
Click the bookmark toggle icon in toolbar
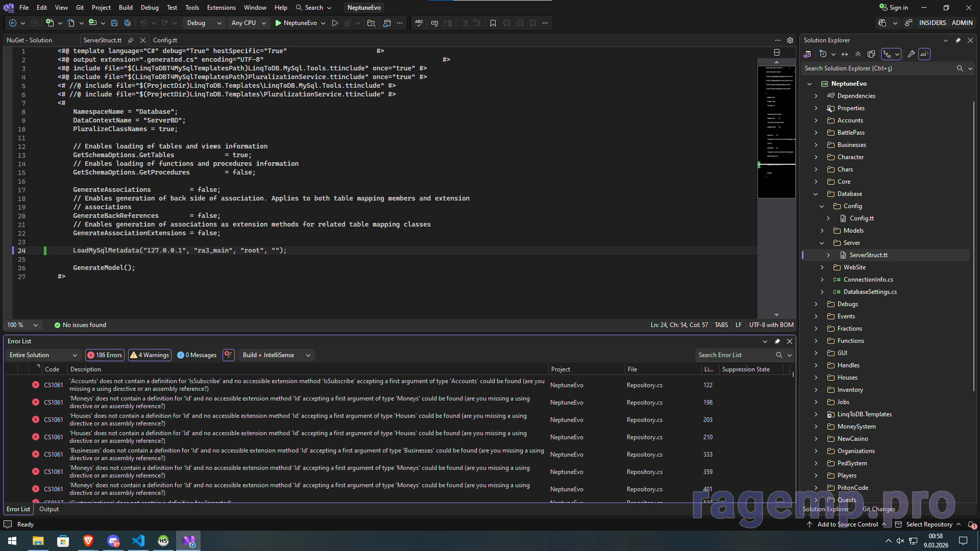(x=493, y=23)
